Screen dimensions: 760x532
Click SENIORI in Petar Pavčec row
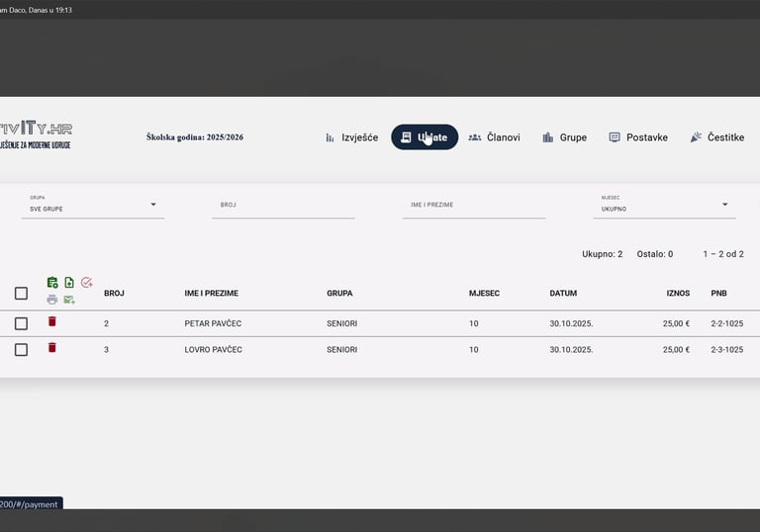[341, 323]
